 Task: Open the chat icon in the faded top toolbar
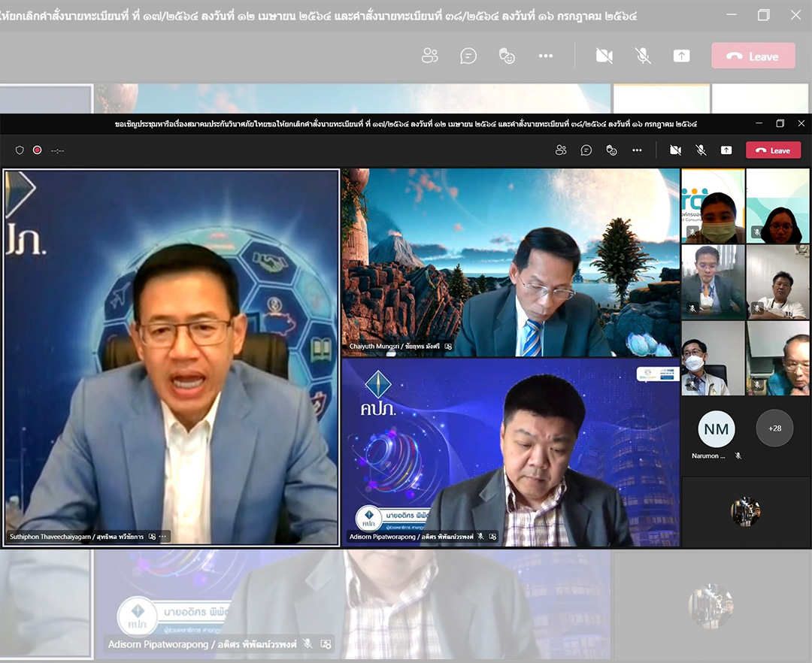click(x=468, y=56)
